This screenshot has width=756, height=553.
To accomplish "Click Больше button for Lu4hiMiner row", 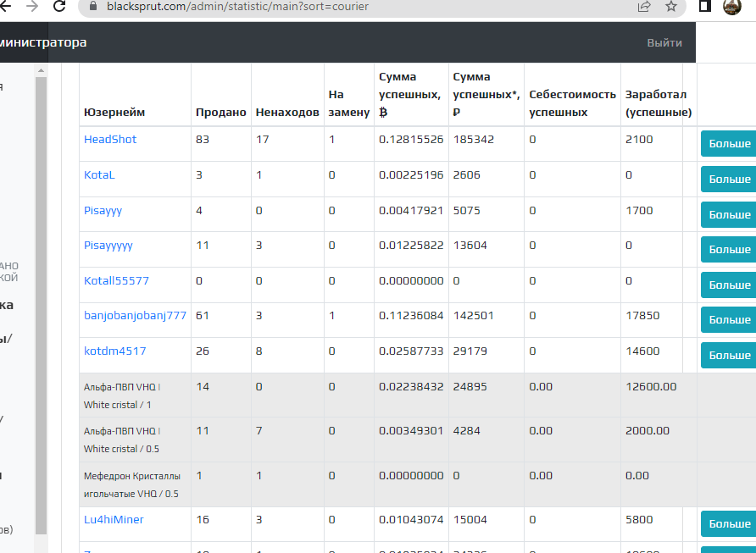I will [729, 524].
